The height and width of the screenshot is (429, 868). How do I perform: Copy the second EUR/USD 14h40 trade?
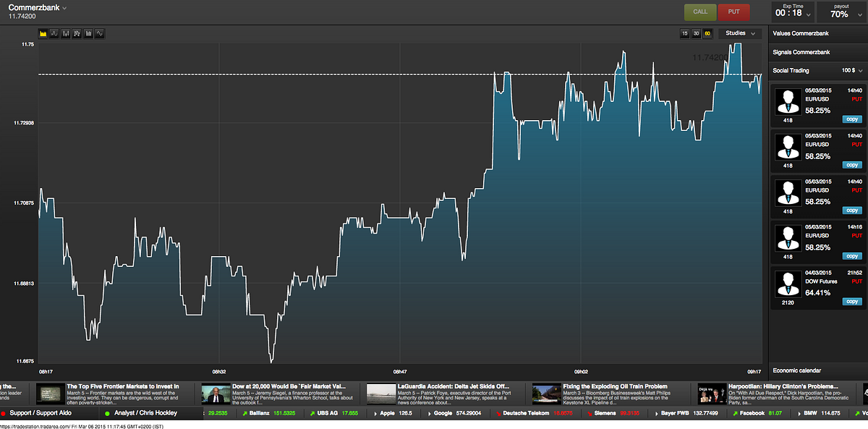click(852, 164)
